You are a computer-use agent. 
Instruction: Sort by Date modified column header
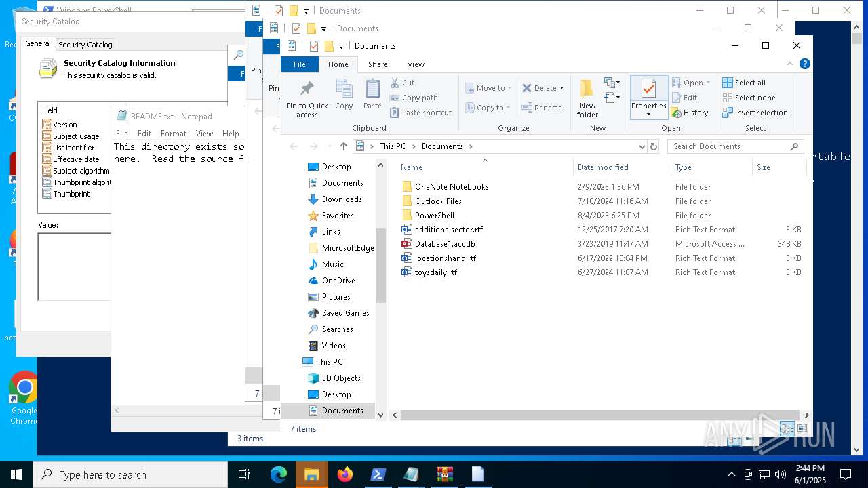tap(621, 167)
